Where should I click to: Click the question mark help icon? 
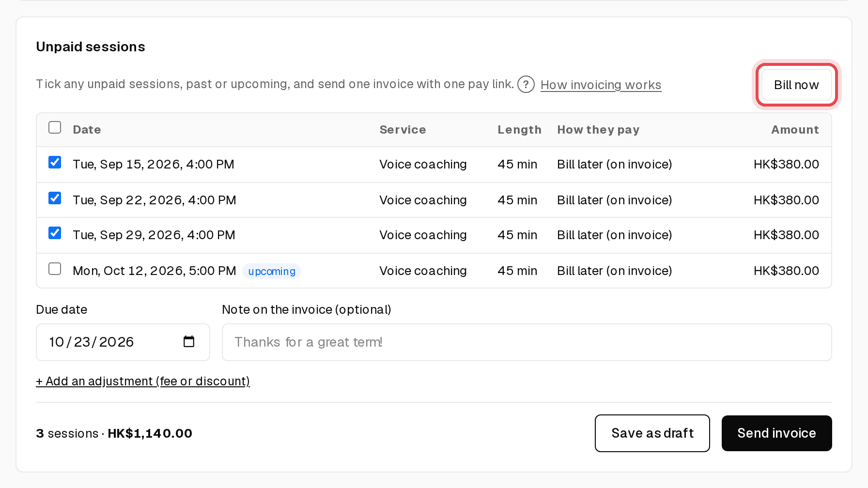coord(526,84)
